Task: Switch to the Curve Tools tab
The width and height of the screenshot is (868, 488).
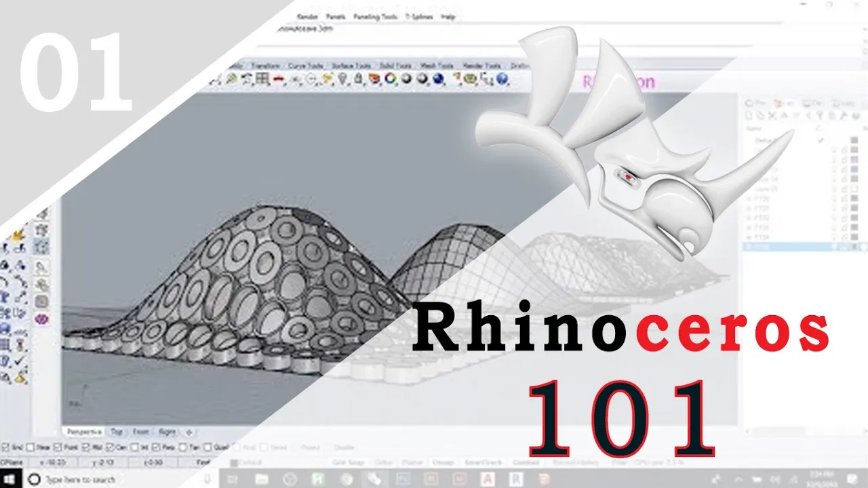Action: click(x=306, y=66)
